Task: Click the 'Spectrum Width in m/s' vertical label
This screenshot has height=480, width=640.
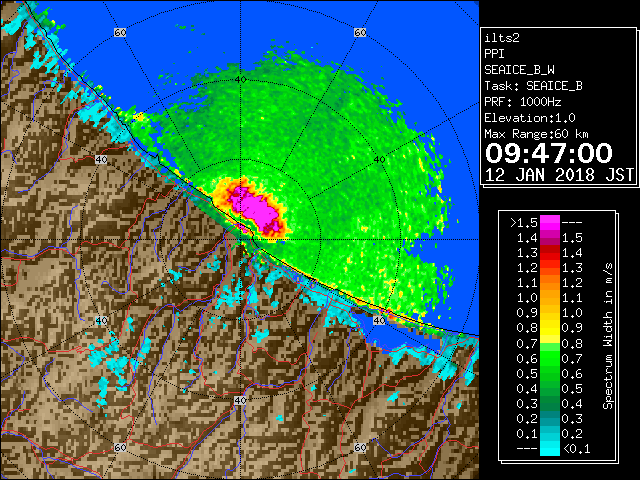Action: (x=608, y=336)
